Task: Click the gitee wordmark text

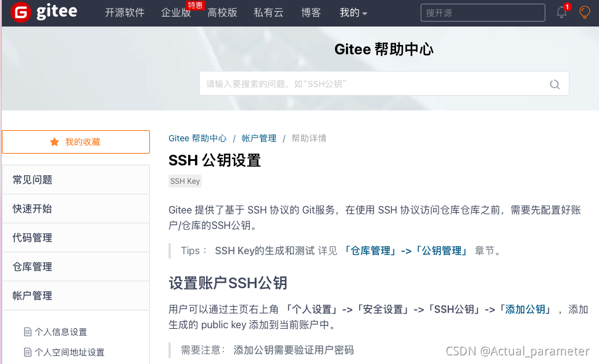Action: [57, 12]
